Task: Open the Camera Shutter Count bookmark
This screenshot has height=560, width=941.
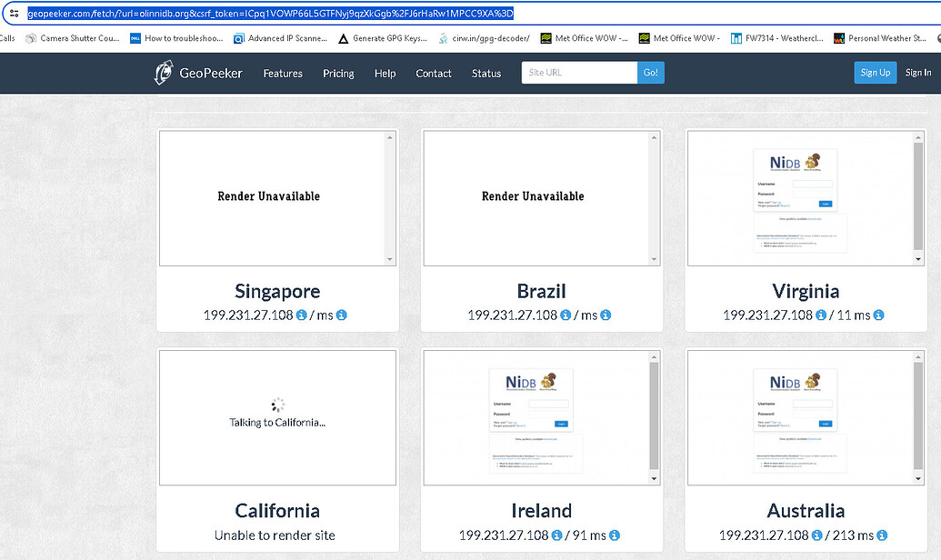Action: [x=73, y=38]
